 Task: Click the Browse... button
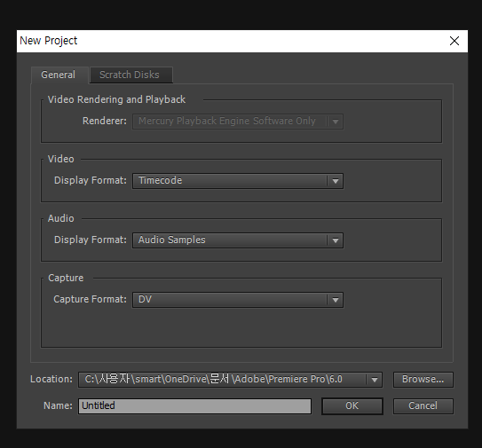423,380
